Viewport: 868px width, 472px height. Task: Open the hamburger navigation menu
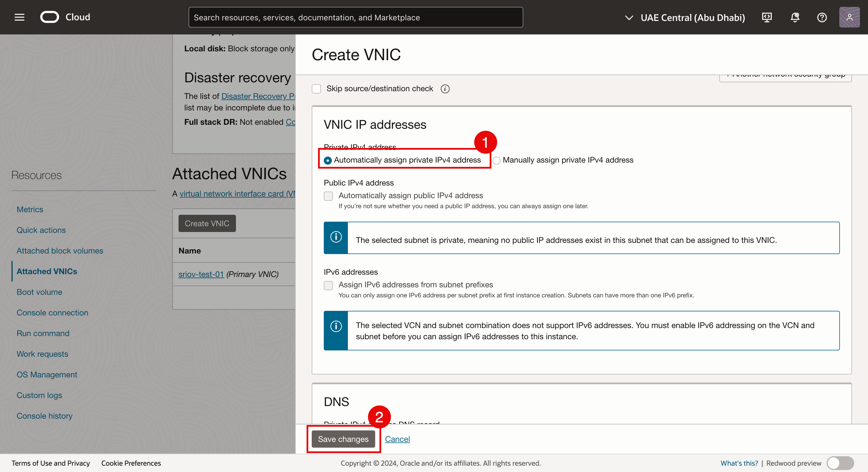point(20,17)
